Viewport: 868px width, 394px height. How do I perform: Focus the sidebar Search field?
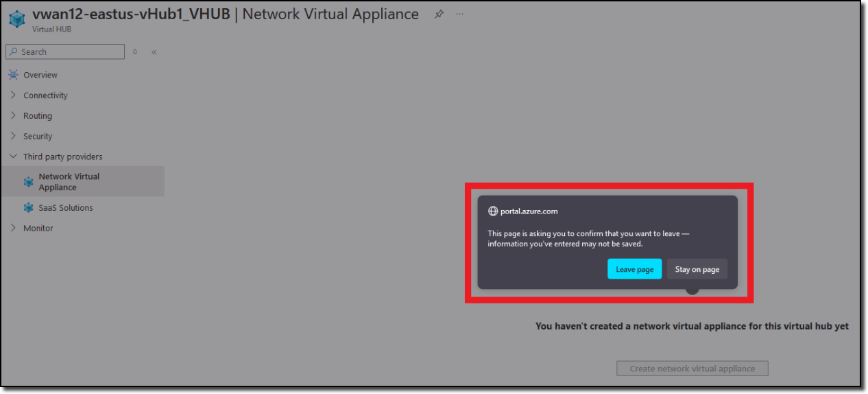point(65,51)
